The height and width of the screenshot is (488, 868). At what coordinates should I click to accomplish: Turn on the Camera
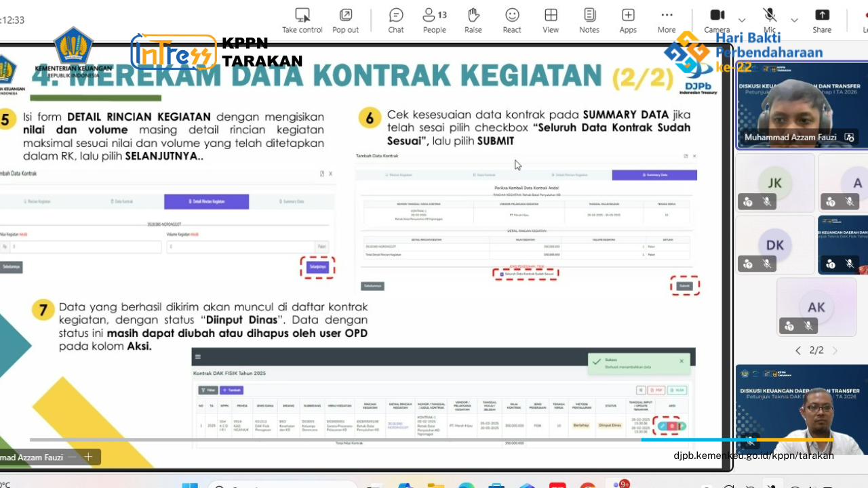coord(717,20)
